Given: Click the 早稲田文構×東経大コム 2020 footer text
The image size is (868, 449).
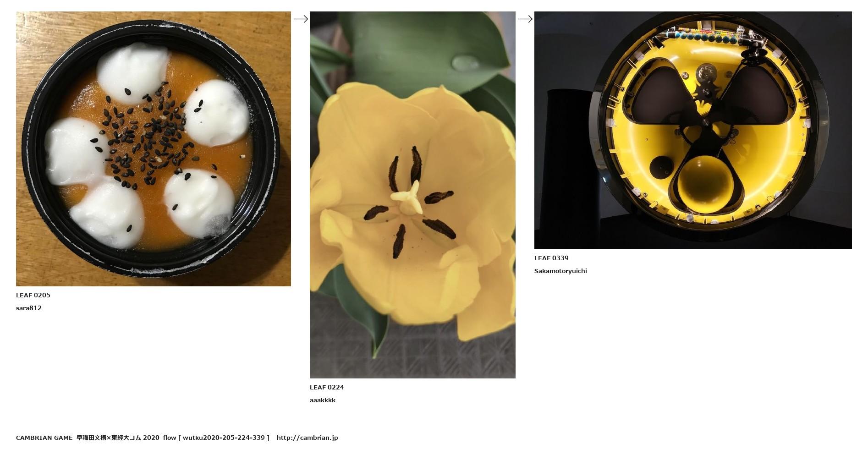Looking at the screenshot, I should coord(118,438).
